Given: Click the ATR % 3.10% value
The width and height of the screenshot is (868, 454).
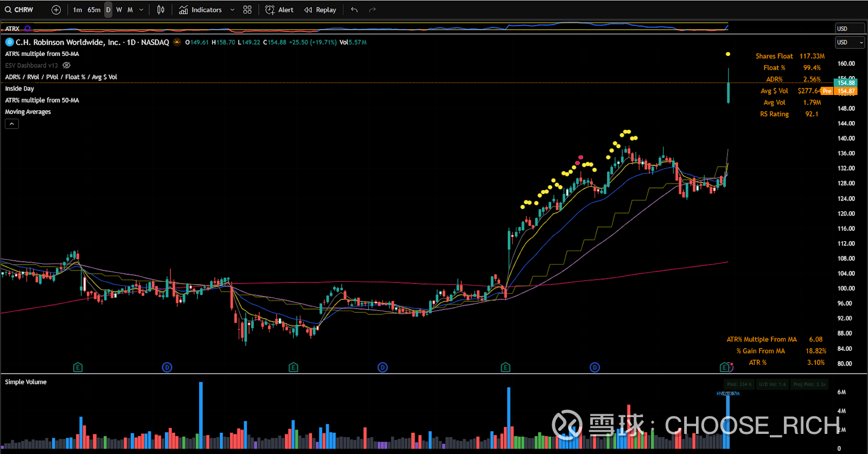Looking at the screenshot, I should [x=816, y=363].
